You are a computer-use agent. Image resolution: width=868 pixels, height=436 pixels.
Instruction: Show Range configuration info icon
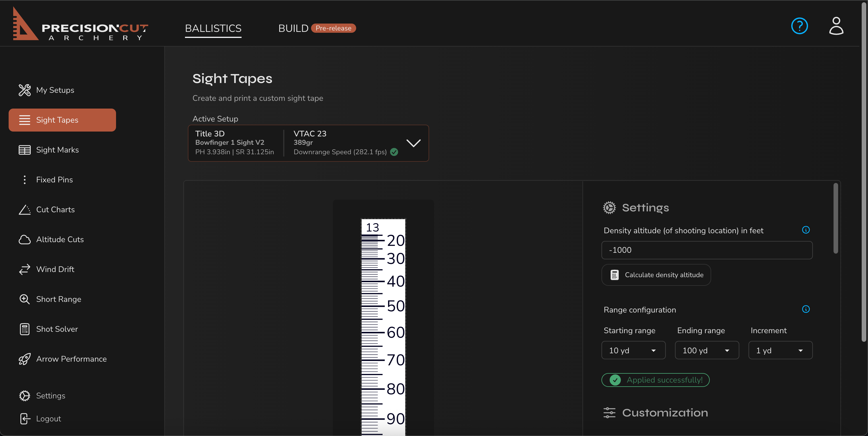click(806, 309)
